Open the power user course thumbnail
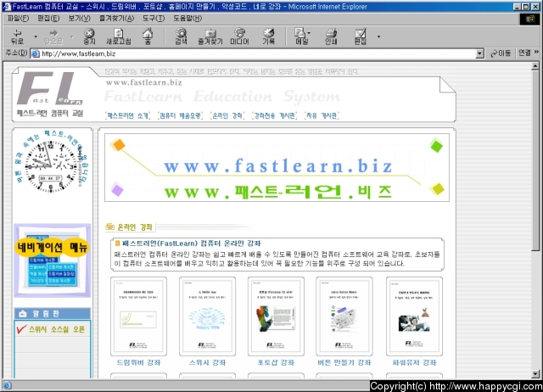This screenshot has height=392, width=543. (414, 316)
